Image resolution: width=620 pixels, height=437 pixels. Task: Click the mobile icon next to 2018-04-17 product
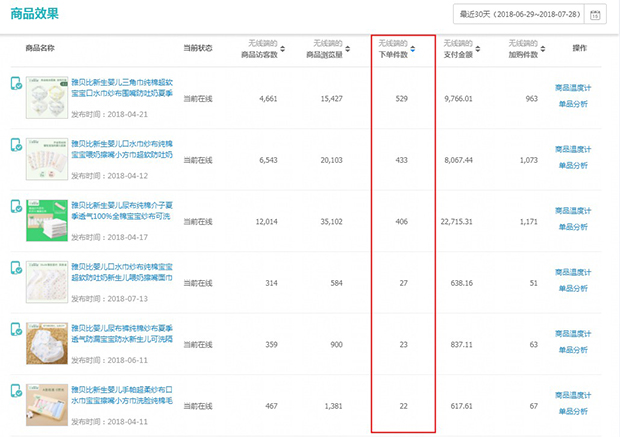pyautogui.click(x=17, y=206)
